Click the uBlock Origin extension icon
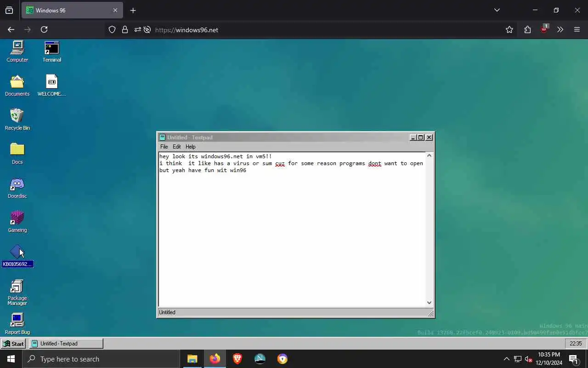Viewport: 588px width, 368px height. coord(544,29)
